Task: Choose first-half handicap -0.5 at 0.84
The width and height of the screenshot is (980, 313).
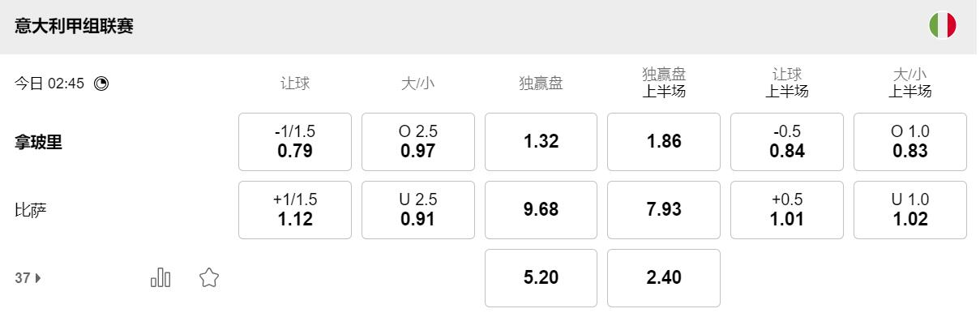Action: tap(787, 142)
